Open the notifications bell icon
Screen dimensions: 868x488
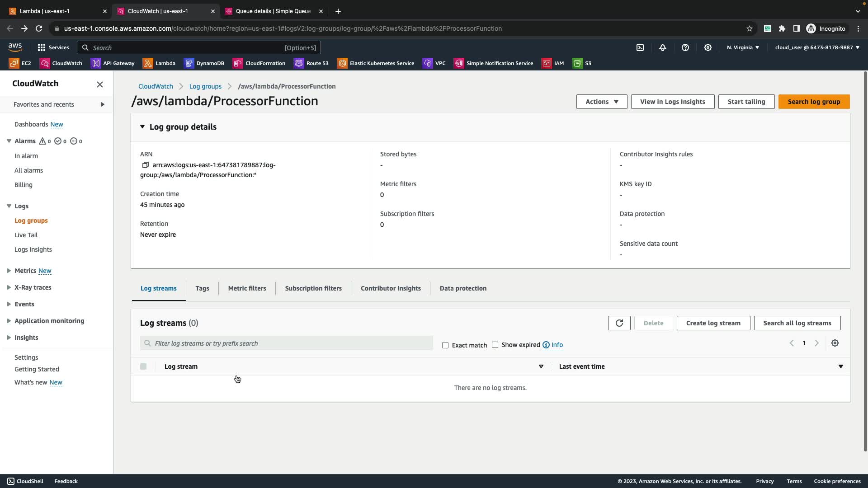coord(663,47)
